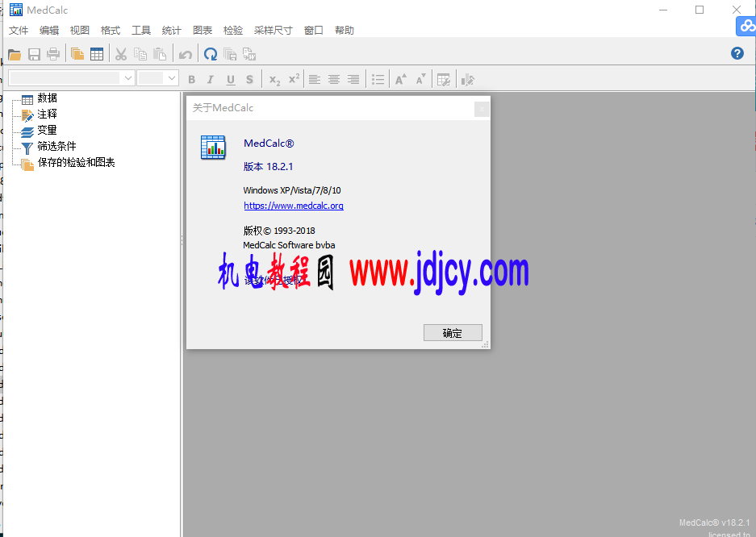The height and width of the screenshot is (537, 756).
Task: Maximize the MedCalc window
Action: pyautogui.click(x=700, y=10)
